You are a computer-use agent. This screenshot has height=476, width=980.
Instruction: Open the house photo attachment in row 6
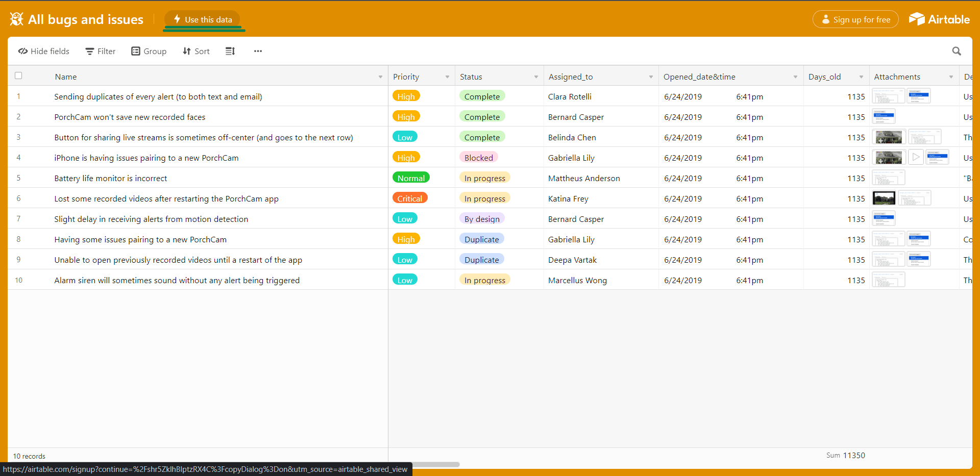coord(884,198)
